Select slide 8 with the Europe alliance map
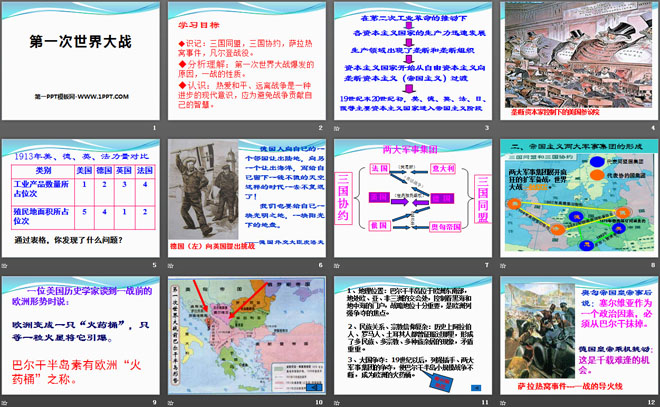This screenshot has width=660, height=407. pyautogui.click(x=579, y=198)
